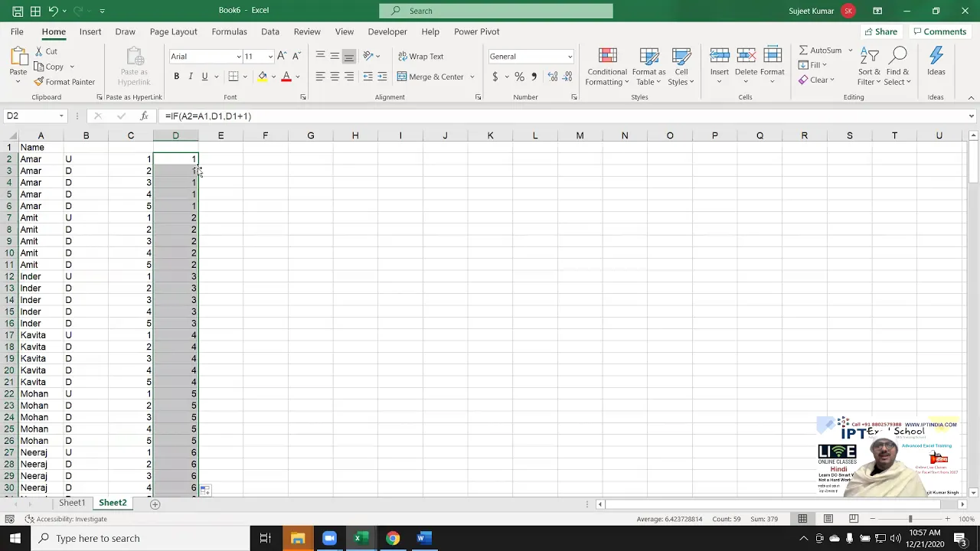Click the Increase Decimal icon
The image size is (980, 551).
click(553, 77)
